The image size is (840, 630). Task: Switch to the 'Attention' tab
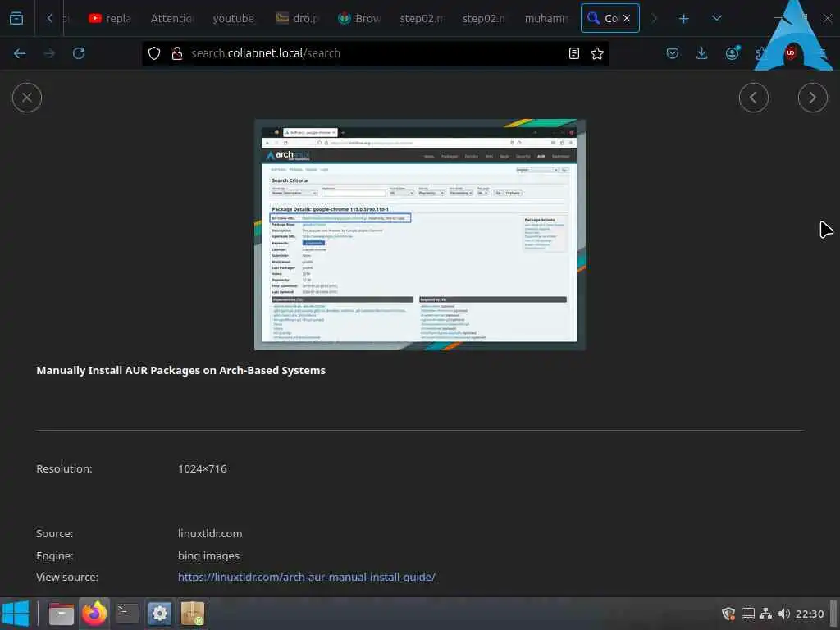[172, 19]
